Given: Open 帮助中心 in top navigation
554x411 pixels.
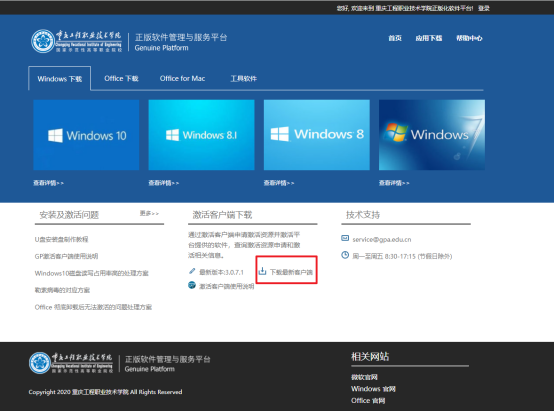Looking at the screenshot, I should [469, 38].
